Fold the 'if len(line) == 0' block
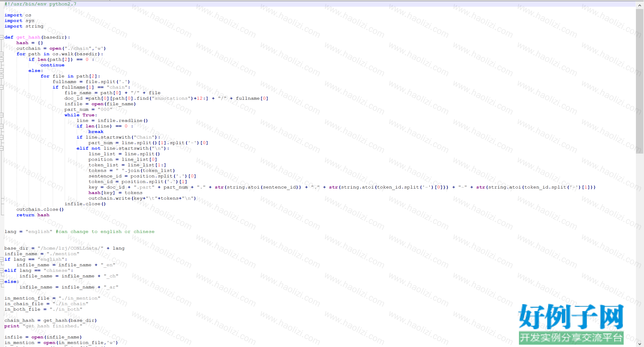644x347 pixels. click(x=2, y=126)
